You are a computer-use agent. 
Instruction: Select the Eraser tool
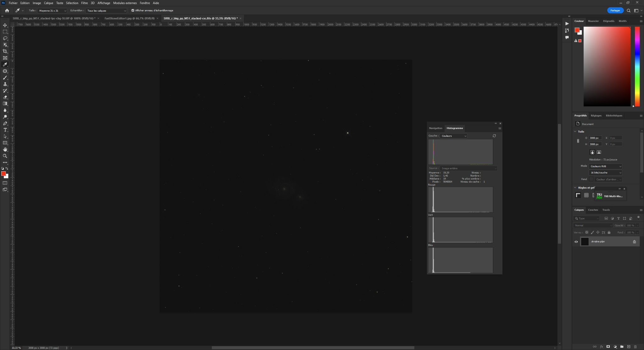(x=5, y=97)
